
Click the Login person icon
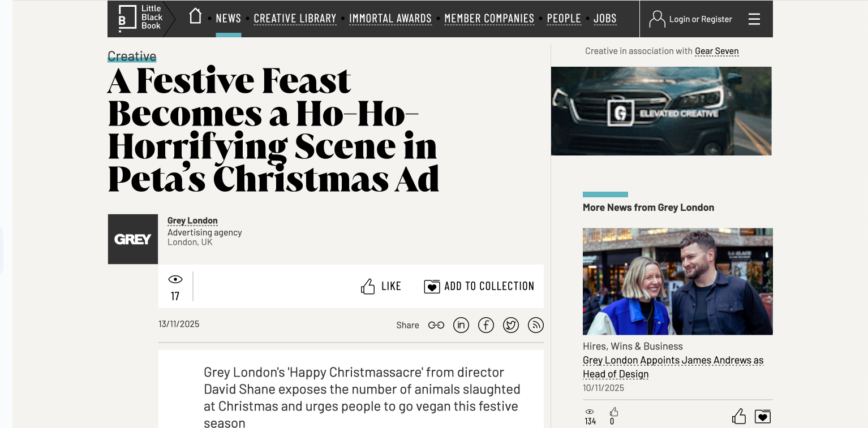pos(656,19)
